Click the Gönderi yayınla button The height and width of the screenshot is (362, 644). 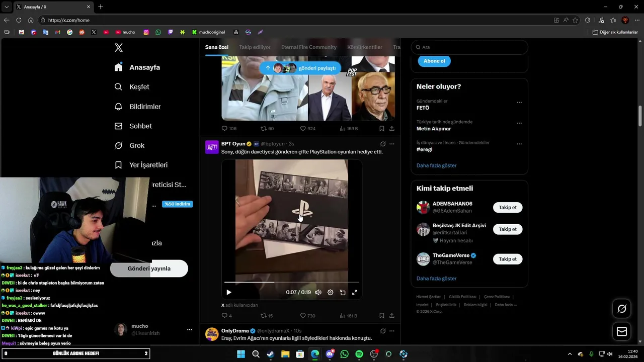(149, 268)
